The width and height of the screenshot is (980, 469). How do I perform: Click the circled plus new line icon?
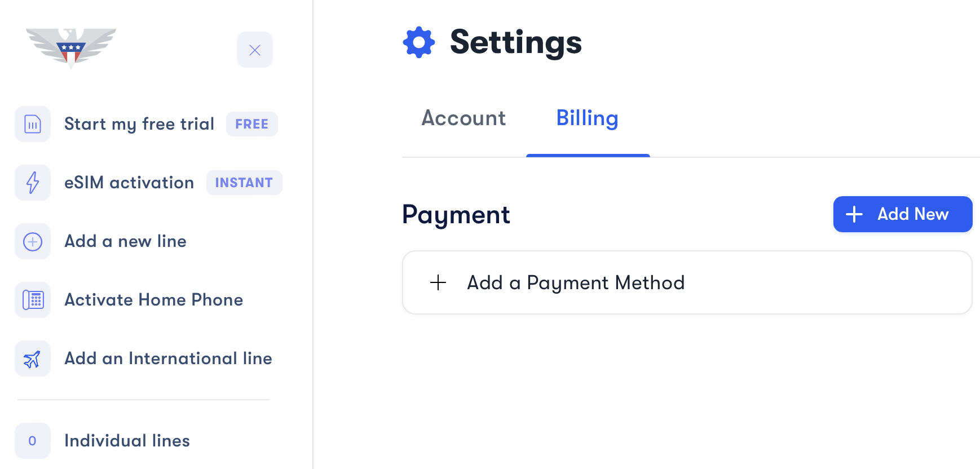pos(33,241)
